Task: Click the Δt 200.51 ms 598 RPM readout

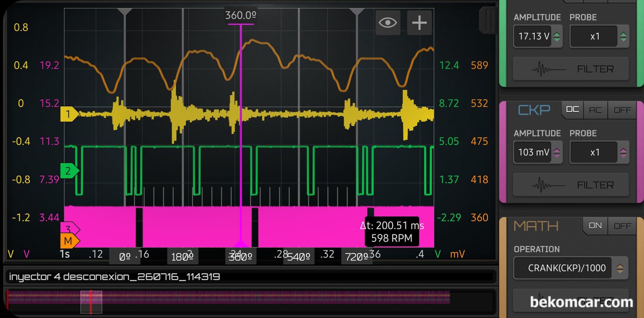Action: click(392, 232)
